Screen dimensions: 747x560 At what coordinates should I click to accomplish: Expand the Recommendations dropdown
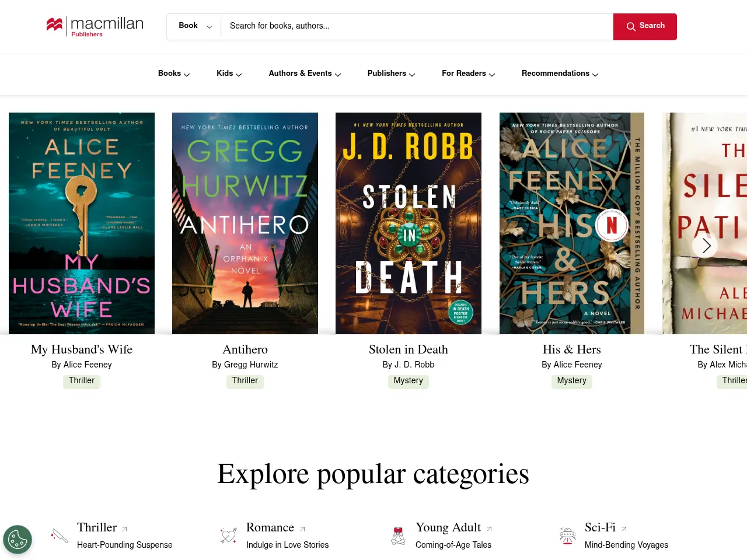tap(560, 74)
